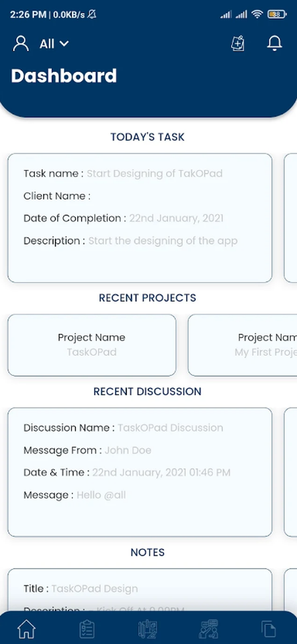Viewport: 297px width, 644px height.
Task: Expand the All filter dropdown
Action: click(x=54, y=44)
